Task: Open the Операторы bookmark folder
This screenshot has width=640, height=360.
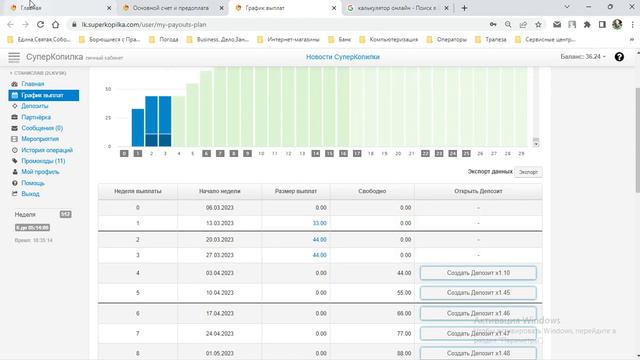Action: [x=447, y=40]
